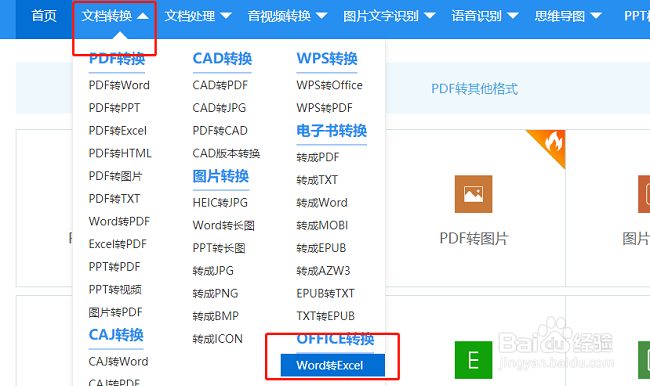Screen dimensions: 650x386
Task: Expand the 图片文字识别 dropdown
Action: 389,16
